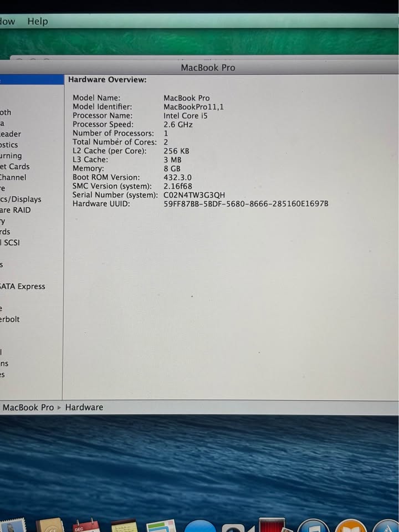Screen dimensions: 399x532
Task: Open the Help menu
Action: point(38,21)
